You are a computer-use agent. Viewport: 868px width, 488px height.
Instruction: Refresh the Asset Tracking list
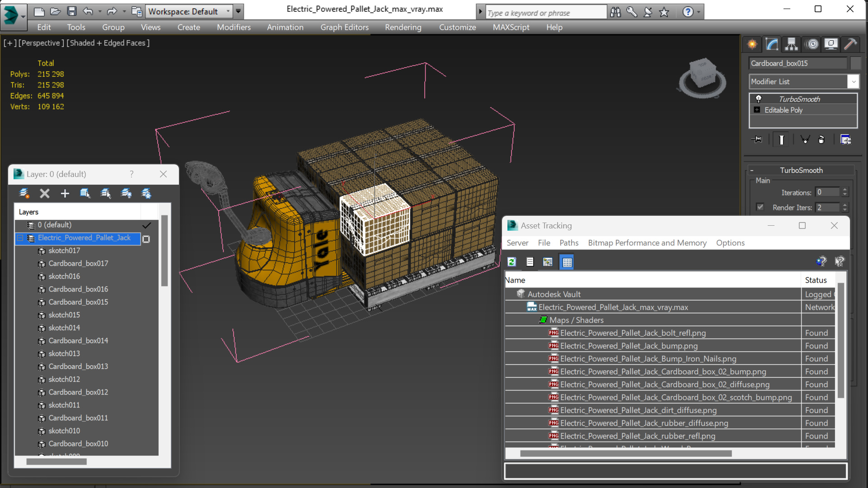(x=511, y=262)
